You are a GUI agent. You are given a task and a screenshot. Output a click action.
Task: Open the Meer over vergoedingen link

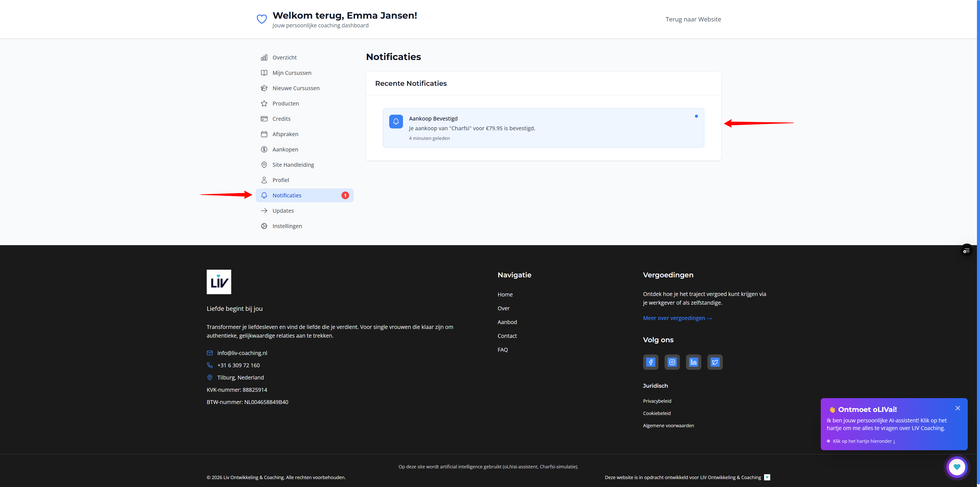pyautogui.click(x=677, y=318)
